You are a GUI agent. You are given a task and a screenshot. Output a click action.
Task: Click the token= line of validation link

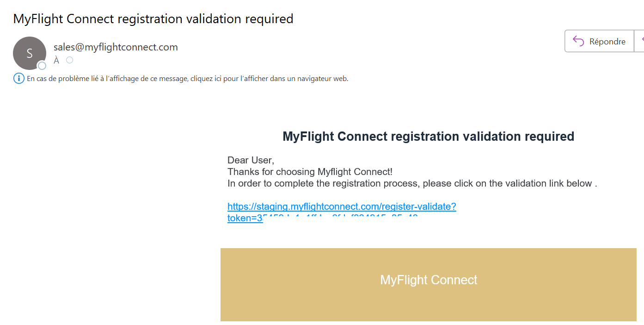[x=245, y=218]
